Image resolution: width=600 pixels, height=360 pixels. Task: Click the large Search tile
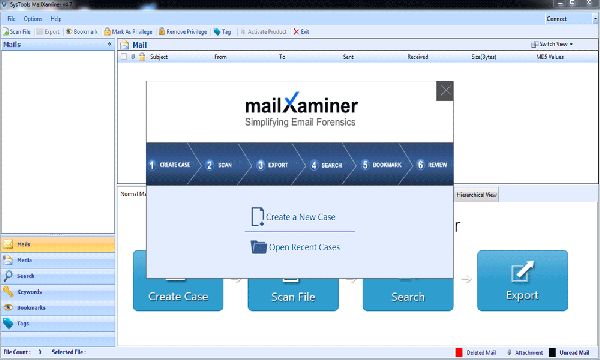point(408,294)
